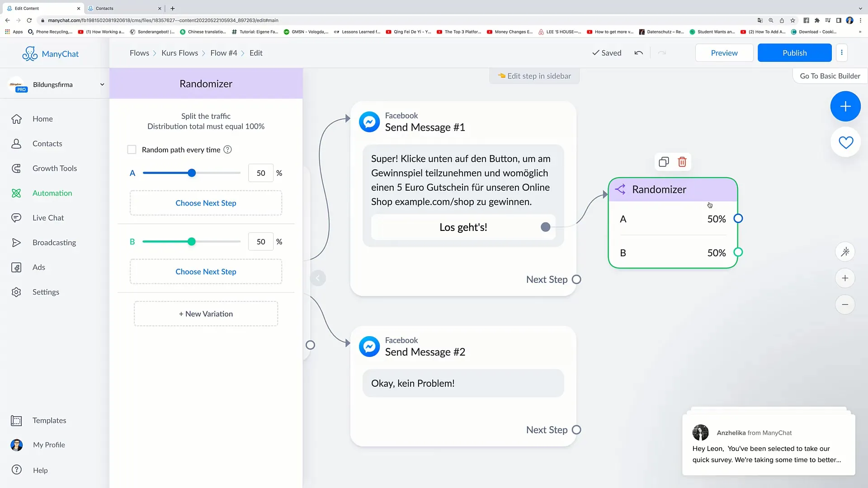
Task: Click the Okay, kein Problem! message
Action: click(463, 383)
